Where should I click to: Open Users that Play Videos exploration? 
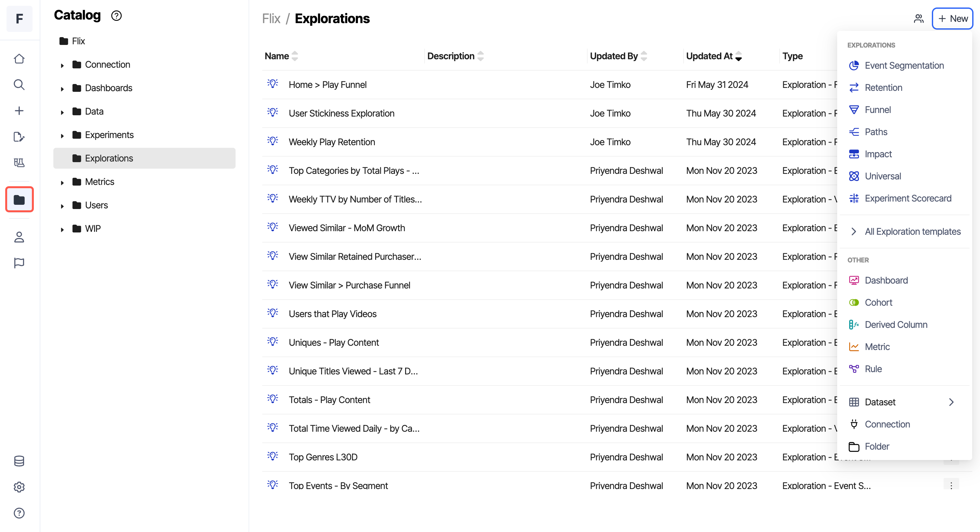tap(333, 314)
